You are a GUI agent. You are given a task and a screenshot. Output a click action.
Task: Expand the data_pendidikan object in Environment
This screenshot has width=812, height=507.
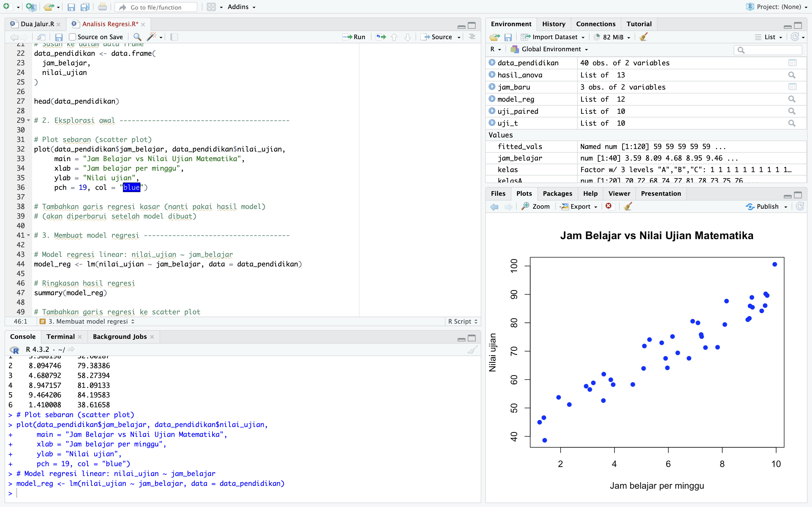tap(492, 63)
